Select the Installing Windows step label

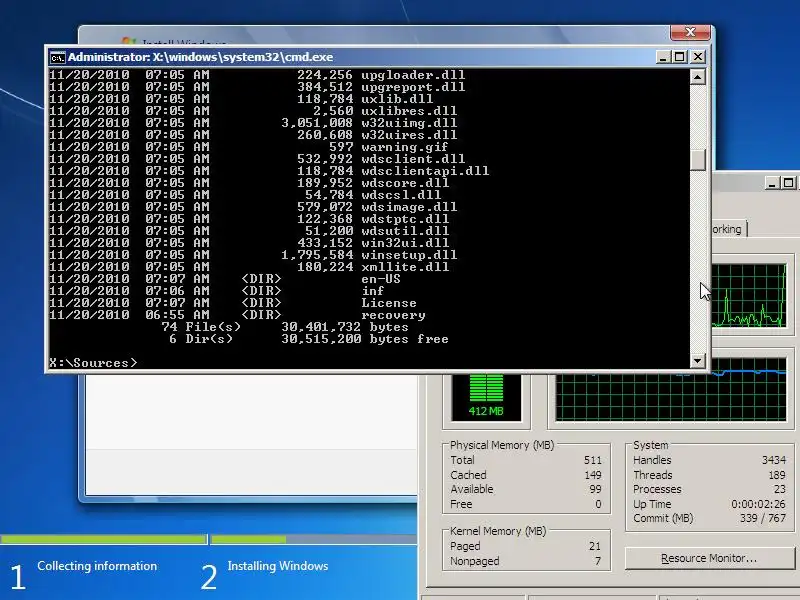click(278, 566)
